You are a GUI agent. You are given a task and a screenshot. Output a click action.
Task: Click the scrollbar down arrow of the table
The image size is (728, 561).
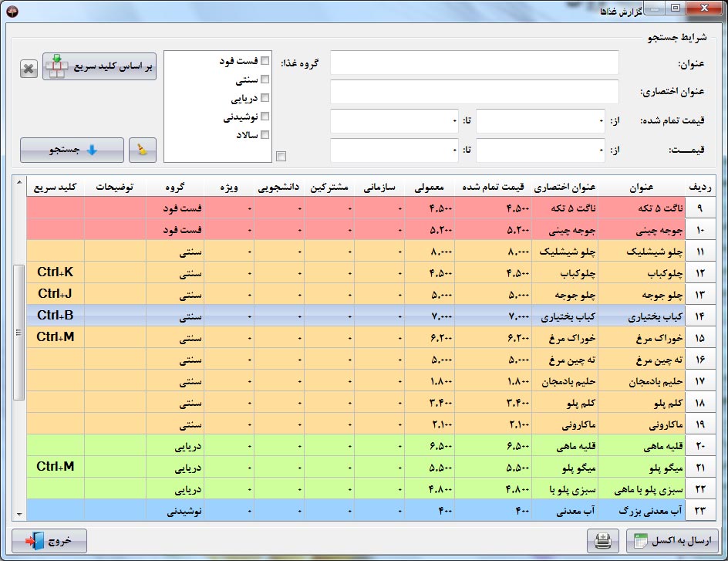19,513
